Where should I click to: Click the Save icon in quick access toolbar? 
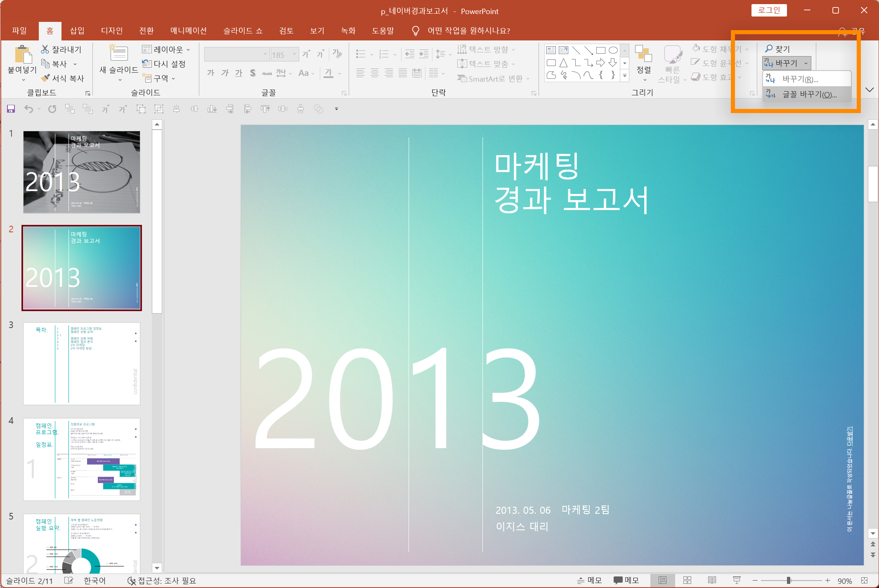[x=11, y=109]
